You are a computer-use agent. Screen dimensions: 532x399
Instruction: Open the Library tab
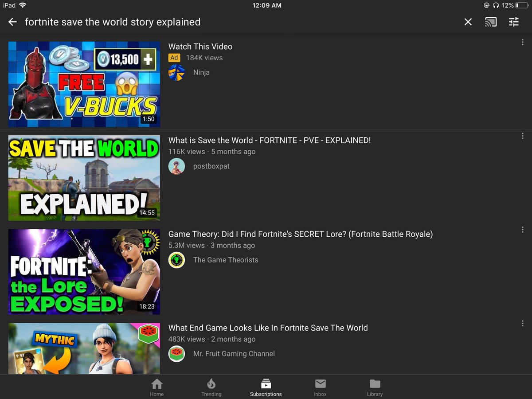coord(375,387)
